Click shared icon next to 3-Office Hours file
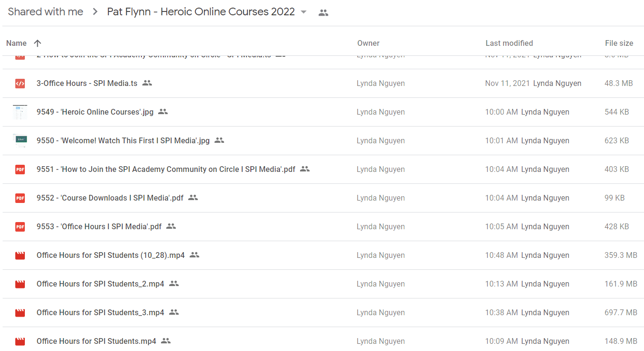Screen dimensions: 644x351 pos(147,83)
